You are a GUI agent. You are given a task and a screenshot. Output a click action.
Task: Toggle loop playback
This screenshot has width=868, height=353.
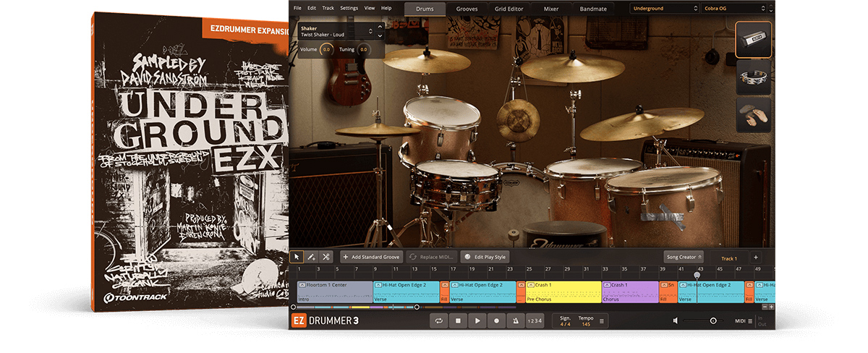438,320
